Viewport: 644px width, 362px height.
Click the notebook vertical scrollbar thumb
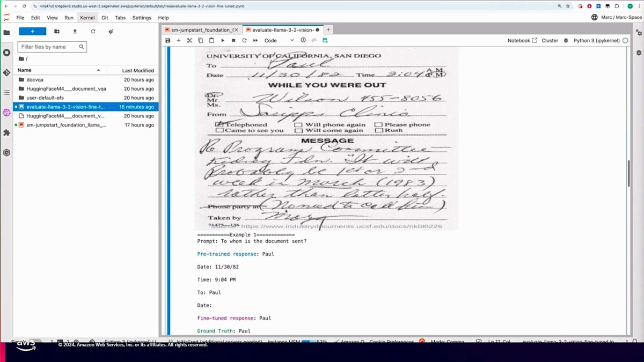tap(628, 173)
